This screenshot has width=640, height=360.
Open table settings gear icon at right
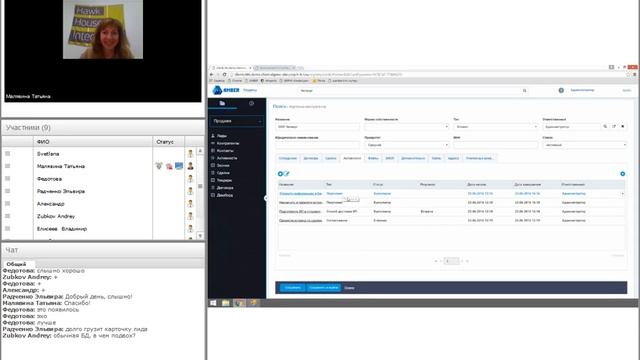click(x=622, y=174)
